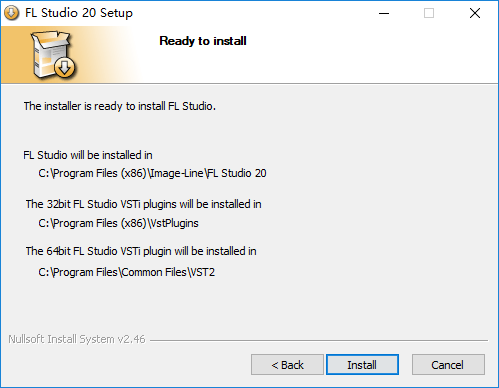Minimize the FL Studio 20 Setup window
Viewport: 499px width, 388px height.
(x=384, y=13)
